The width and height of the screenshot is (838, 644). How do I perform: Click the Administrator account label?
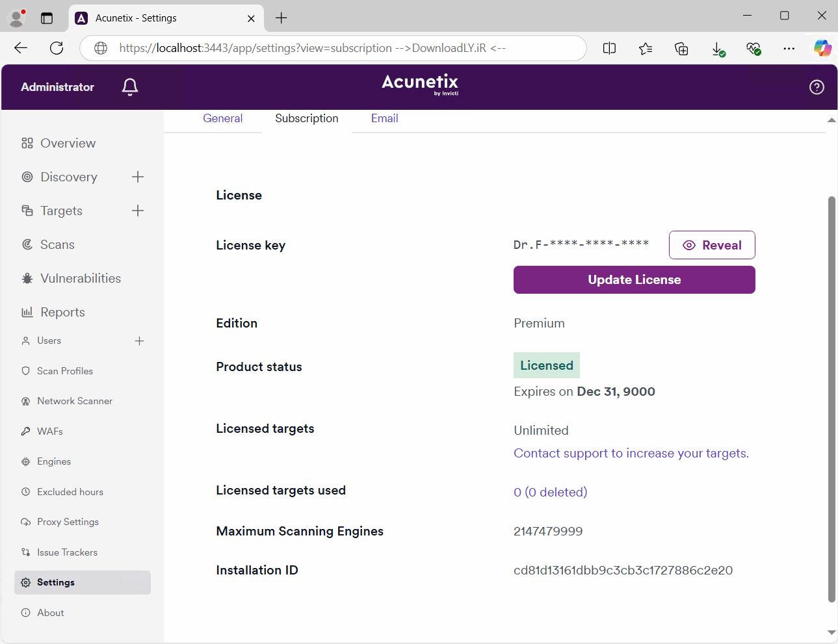57,87
